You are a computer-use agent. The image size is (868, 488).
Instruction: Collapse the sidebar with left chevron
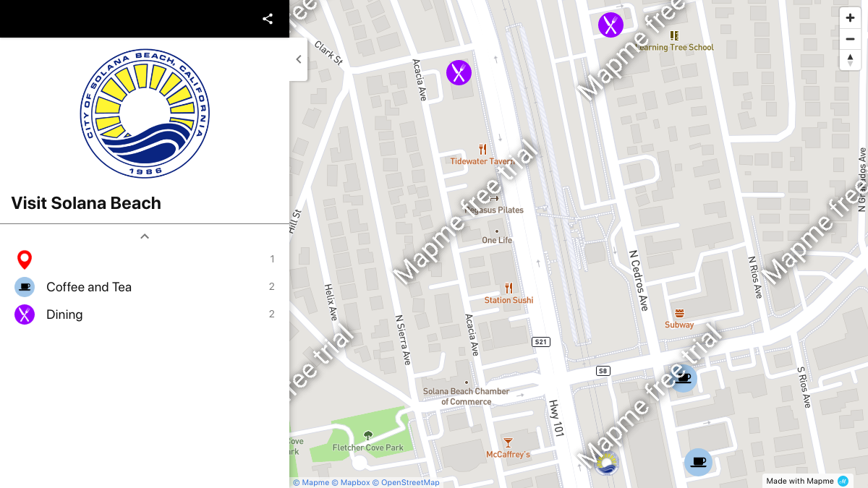(299, 60)
